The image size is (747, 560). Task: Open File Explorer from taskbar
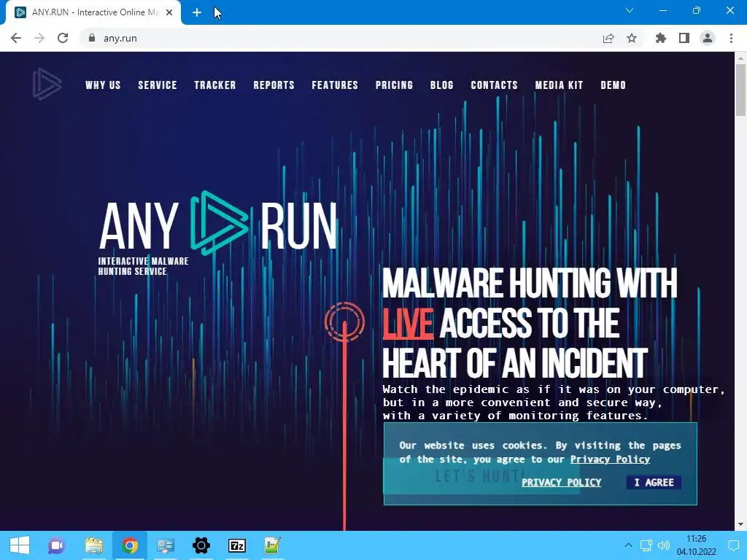tap(94, 545)
